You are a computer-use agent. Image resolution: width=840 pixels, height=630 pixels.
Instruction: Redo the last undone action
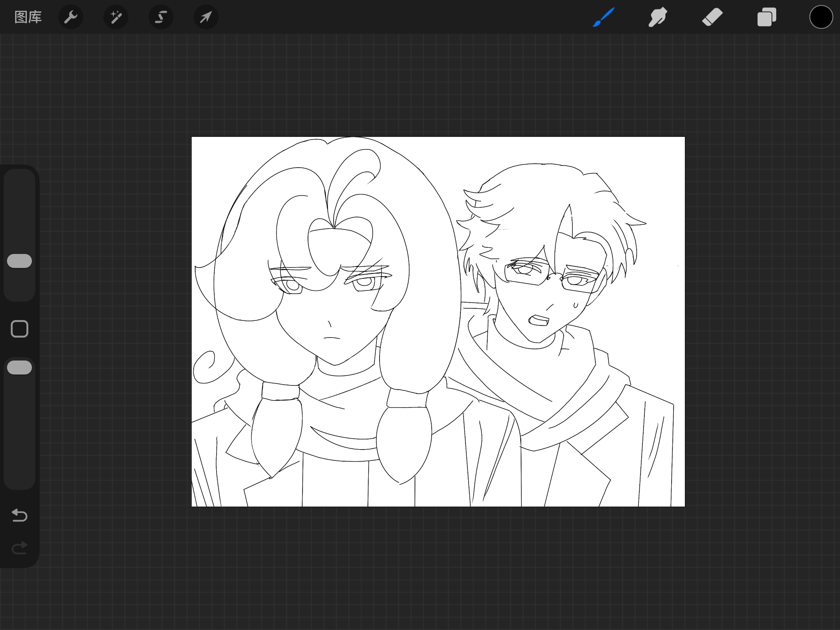pyautogui.click(x=19, y=548)
